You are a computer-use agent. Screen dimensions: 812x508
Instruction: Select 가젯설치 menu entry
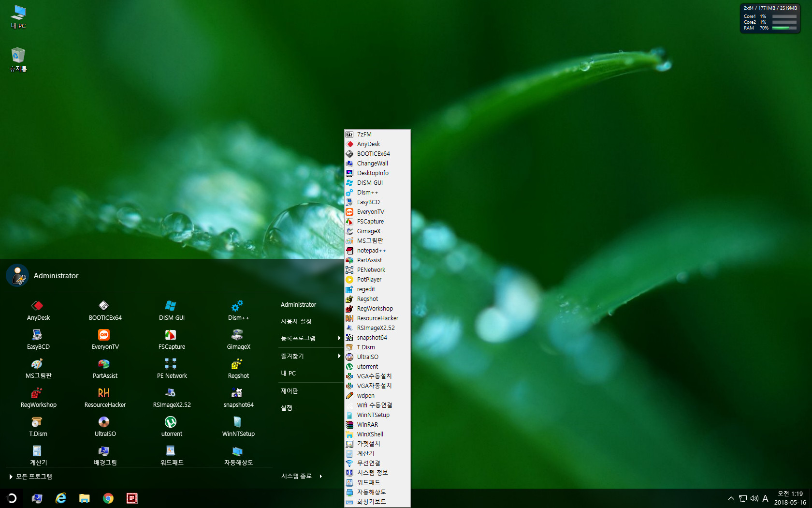coord(377,444)
